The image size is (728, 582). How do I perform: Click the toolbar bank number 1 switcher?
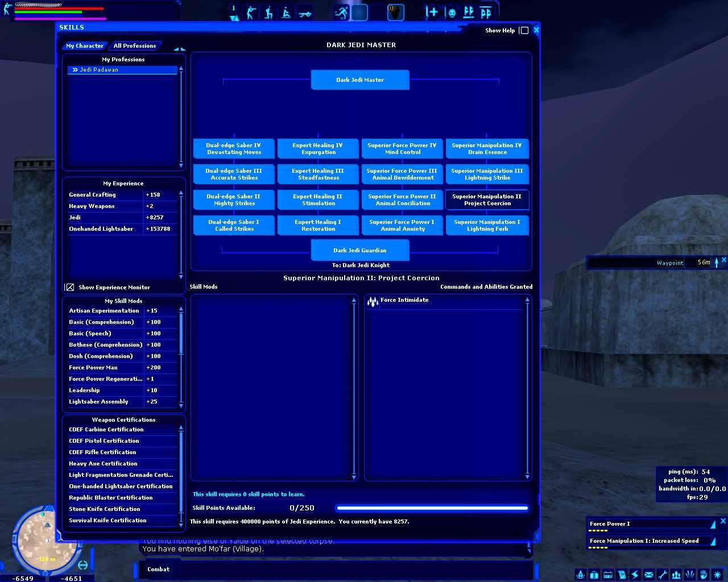coord(234,13)
